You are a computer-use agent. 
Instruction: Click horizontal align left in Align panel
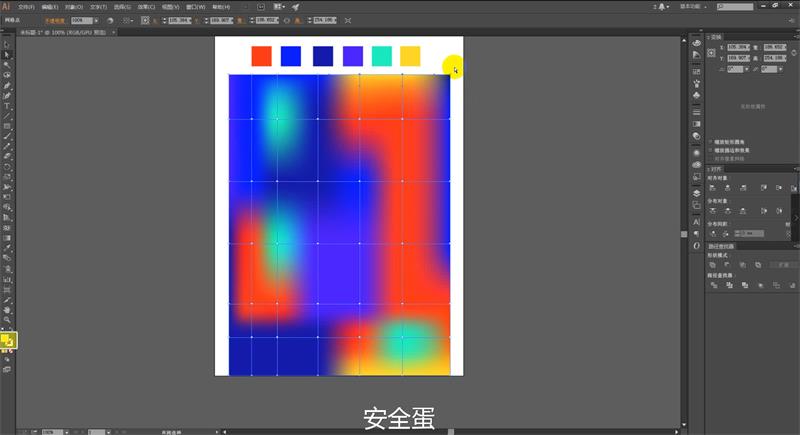pyautogui.click(x=713, y=188)
